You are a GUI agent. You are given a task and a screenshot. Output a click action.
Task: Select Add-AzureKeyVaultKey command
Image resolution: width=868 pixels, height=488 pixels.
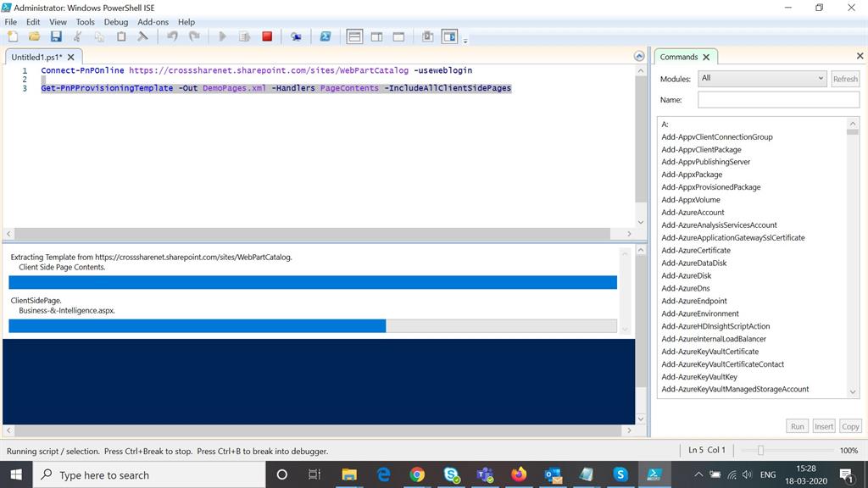pos(699,377)
